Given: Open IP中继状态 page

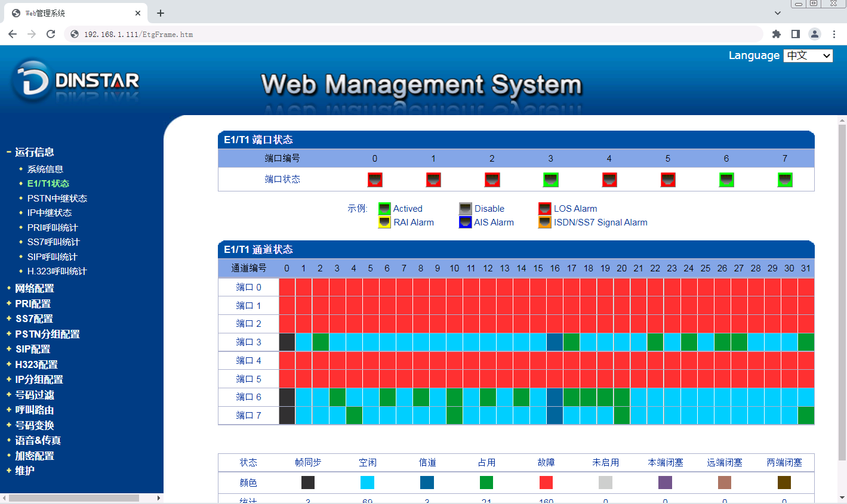Looking at the screenshot, I should pyautogui.click(x=50, y=213).
